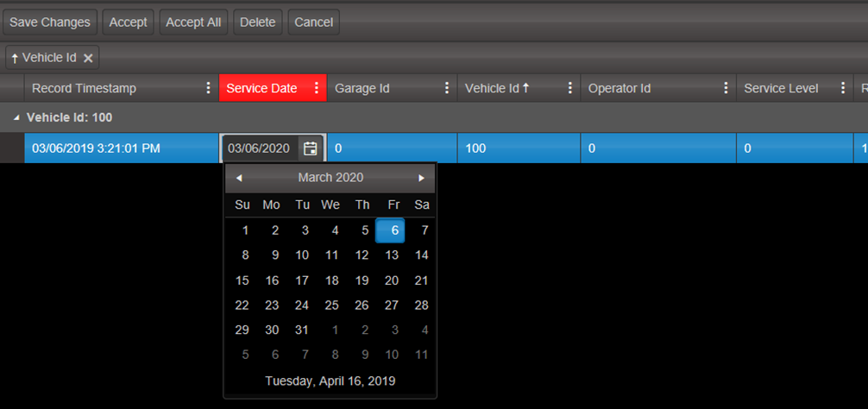Screen dimensions: 868x409
Task: Open Vehicle Id column menu dots
Action: click(570, 88)
